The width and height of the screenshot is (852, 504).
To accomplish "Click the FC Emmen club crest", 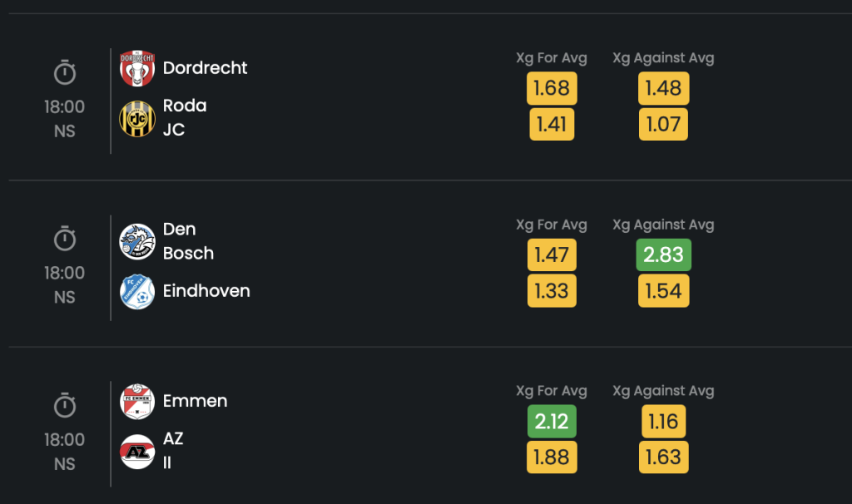I will [x=137, y=402].
